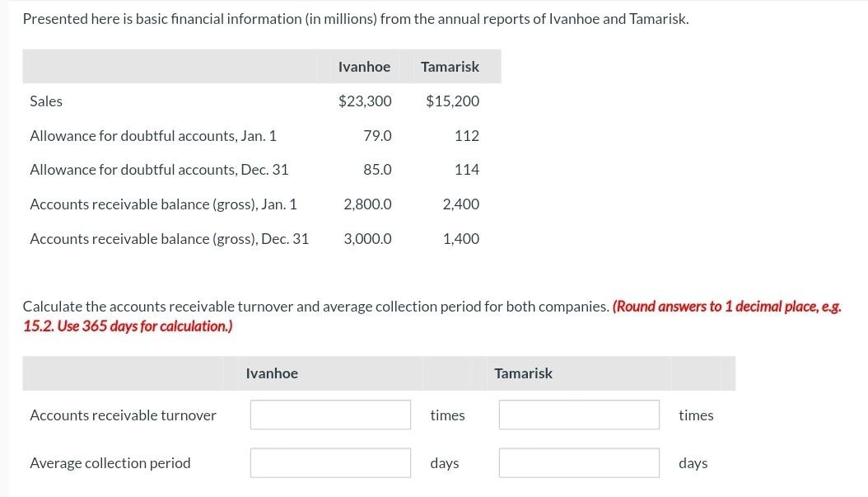Image resolution: width=868 pixels, height=497 pixels.
Task: Select the Allowance for doubtful accounts, Dec. 31 label
Action: click(156, 169)
